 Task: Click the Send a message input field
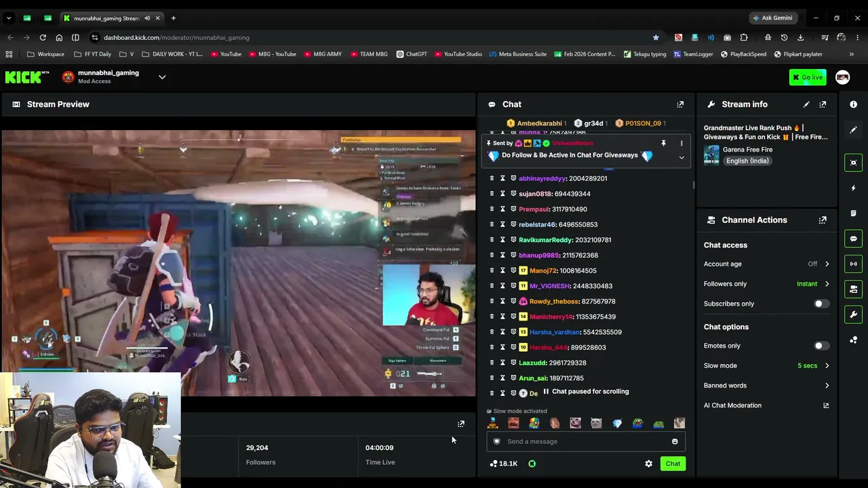[586, 442]
